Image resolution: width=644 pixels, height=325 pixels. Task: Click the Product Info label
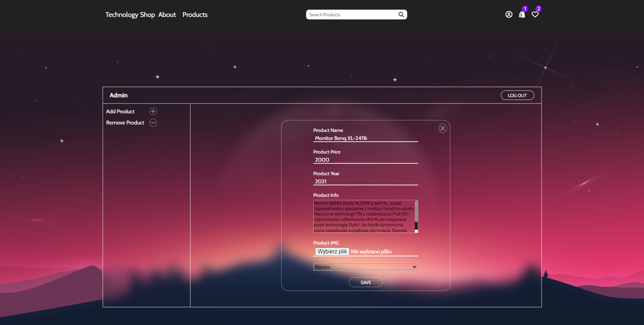tap(326, 195)
